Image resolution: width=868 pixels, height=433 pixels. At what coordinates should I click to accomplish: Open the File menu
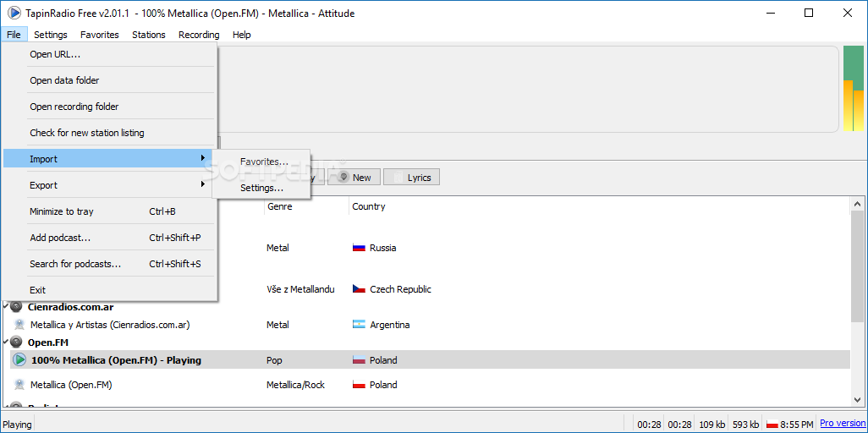14,35
